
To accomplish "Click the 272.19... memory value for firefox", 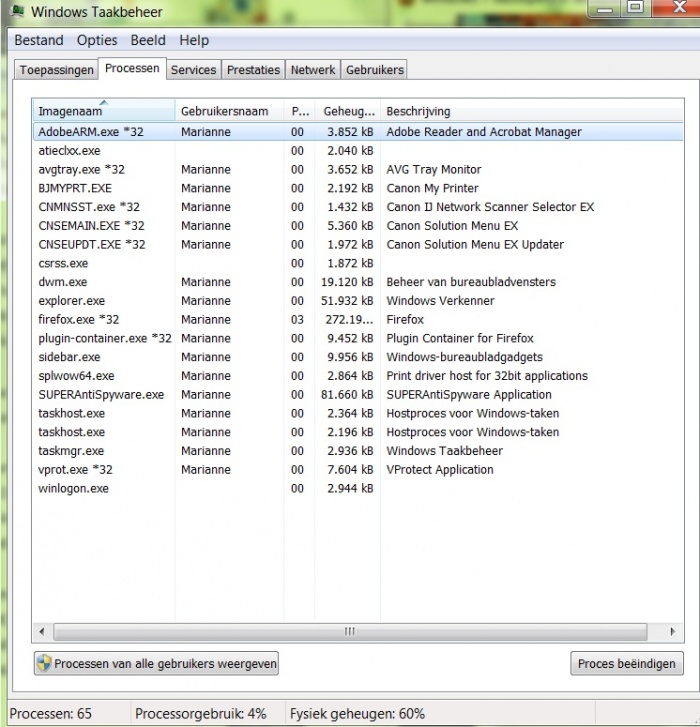I will point(350,319).
